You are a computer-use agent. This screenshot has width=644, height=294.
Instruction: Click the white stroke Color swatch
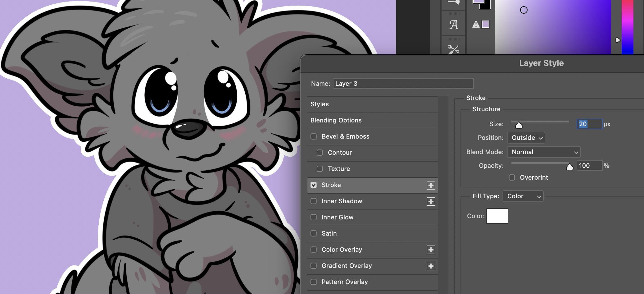coord(497,216)
